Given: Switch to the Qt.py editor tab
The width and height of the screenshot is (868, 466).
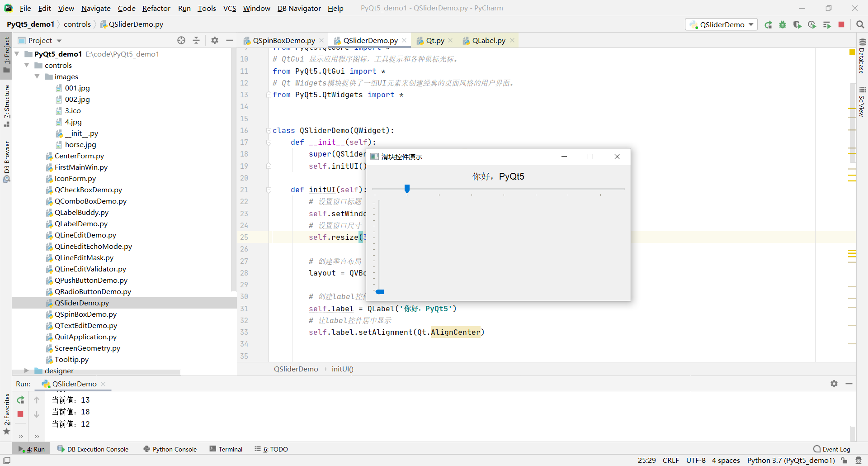Looking at the screenshot, I should click(x=434, y=40).
